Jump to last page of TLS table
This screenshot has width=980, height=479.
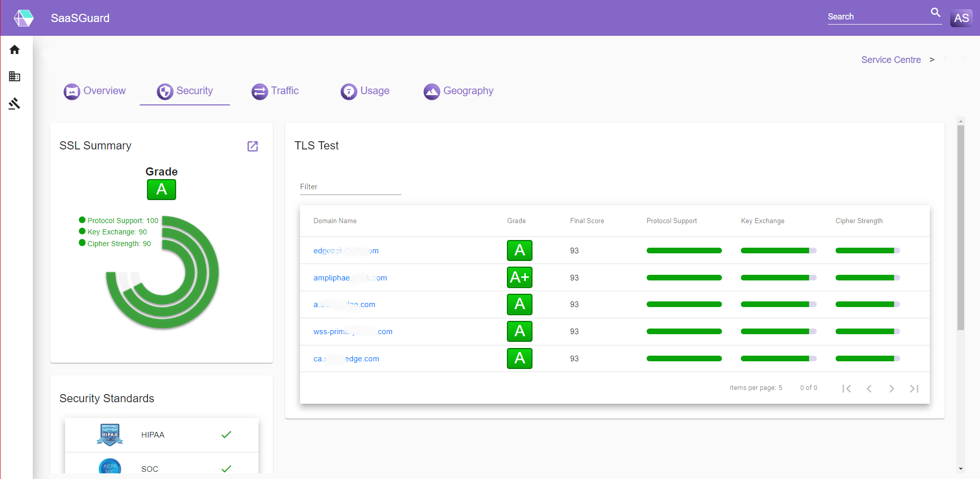(x=914, y=388)
